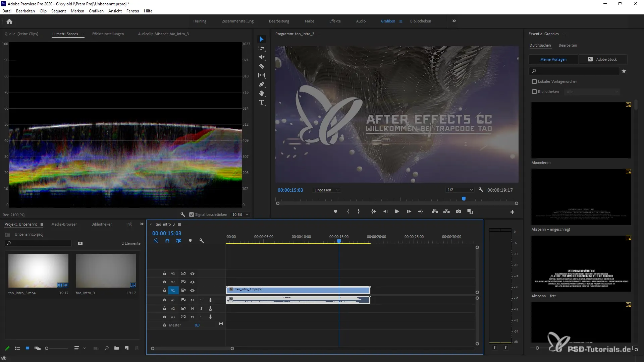Play the sequence in Program monitor

(397, 212)
